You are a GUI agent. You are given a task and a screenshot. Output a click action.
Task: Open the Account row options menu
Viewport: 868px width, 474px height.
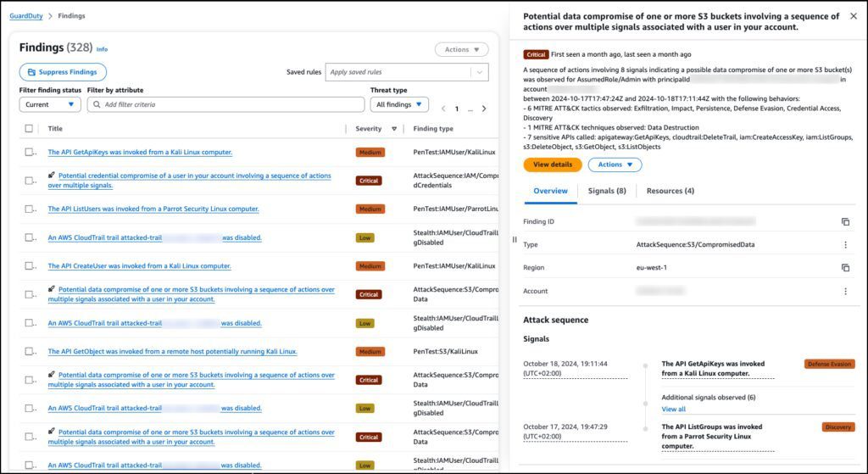pos(845,291)
